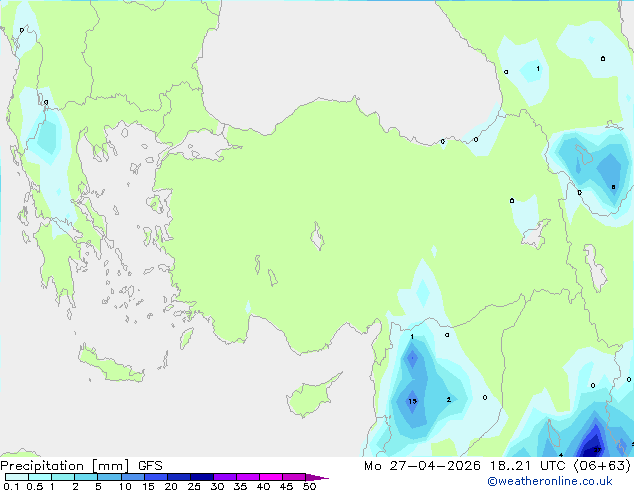Click the 'Precipitation [mm] GFS' title text
Image resolution: width=634 pixels, height=490 pixels.
pos(81,466)
